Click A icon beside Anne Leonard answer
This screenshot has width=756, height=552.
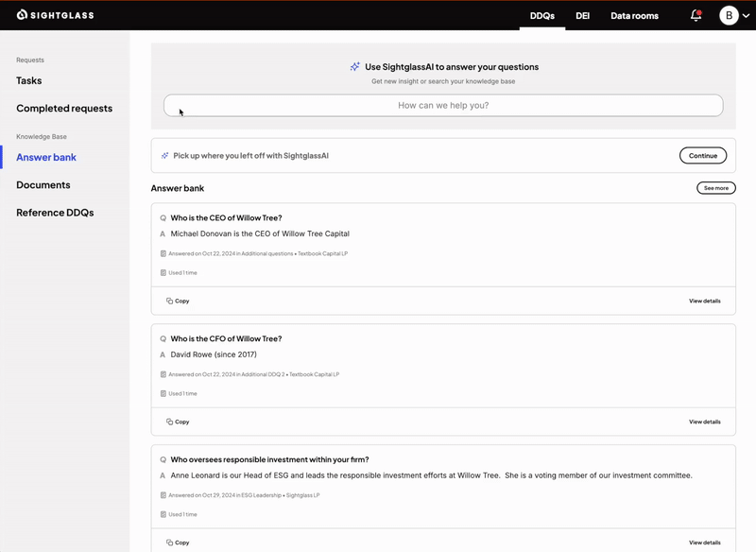(163, 475)
